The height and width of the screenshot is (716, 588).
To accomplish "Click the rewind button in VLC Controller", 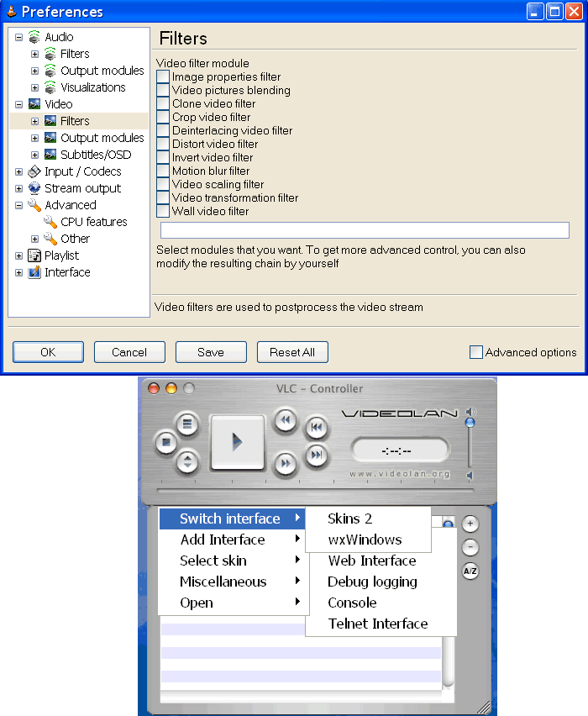I will tap(286, 420).
